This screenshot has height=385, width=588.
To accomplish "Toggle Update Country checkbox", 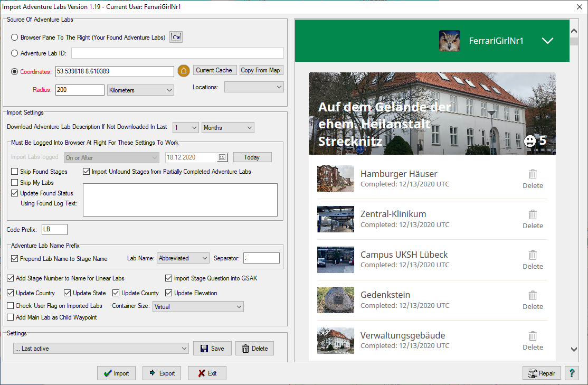I will (11, 293).
